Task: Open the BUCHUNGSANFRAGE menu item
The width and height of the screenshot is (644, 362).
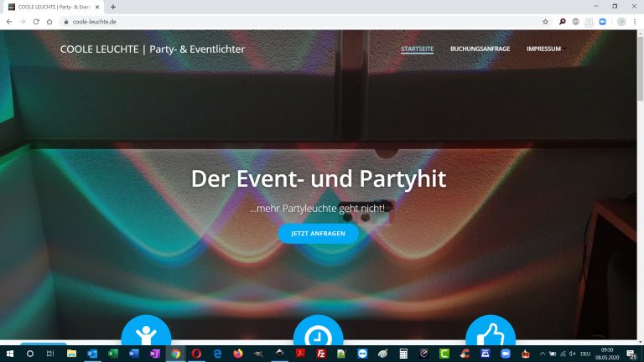Action: tap(480, 49)
